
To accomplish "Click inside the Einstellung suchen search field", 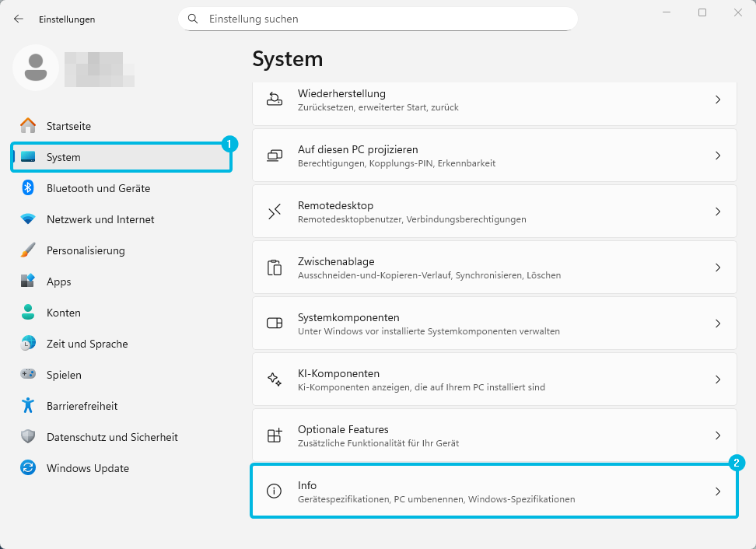I will tap(378, 19).
